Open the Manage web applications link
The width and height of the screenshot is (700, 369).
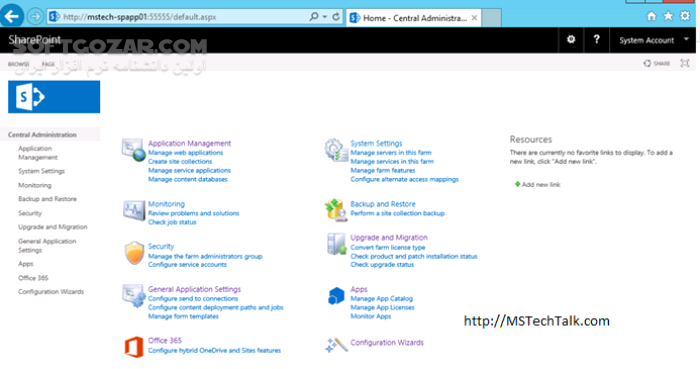[186, 153]
